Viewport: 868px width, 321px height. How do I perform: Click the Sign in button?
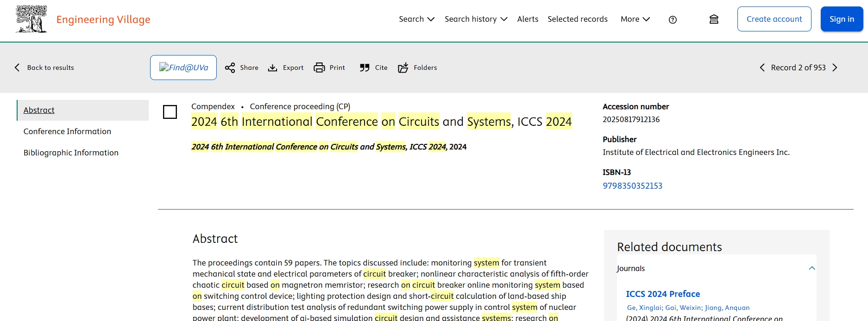841,19
